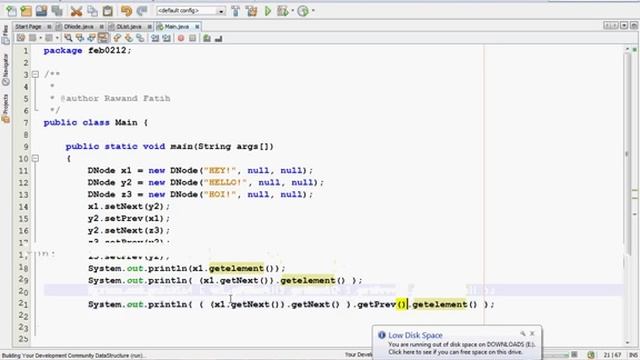The width and height of the screenshot is (640, 360).
Task: Click the Undo arrow icon
Action: click(x=127, y=11)
